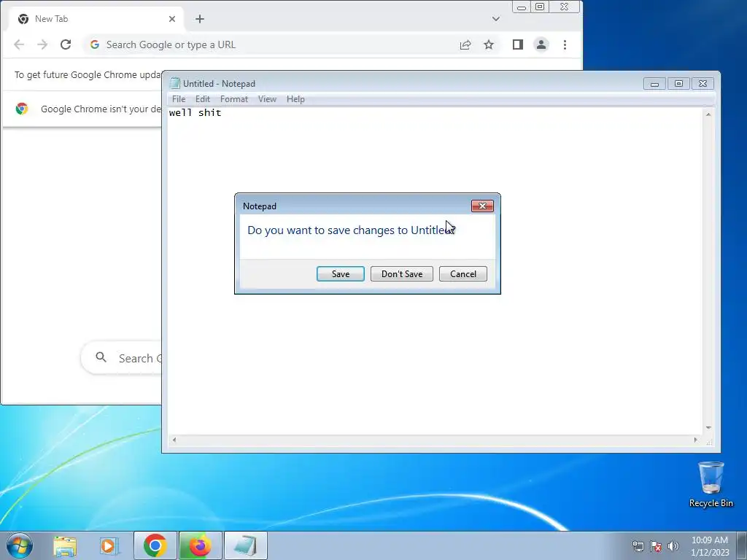Click Notepad vertical scrollbar down arrow
This screenshot has width=747, height=560.
[708, 427]
